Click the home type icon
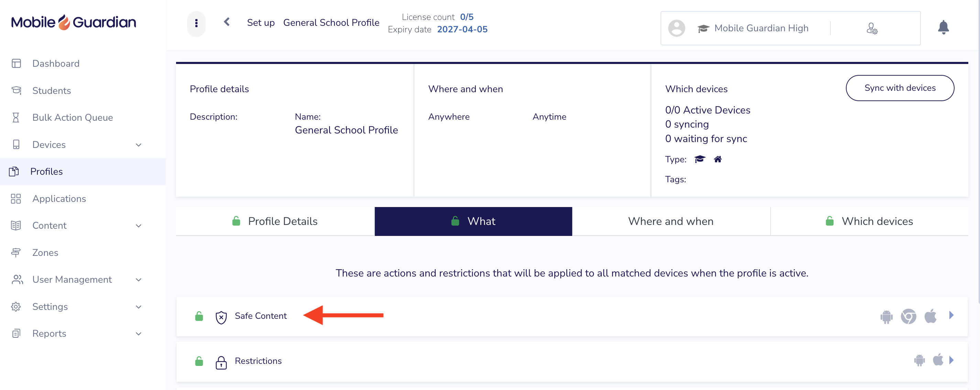 [x=718, y=159]
